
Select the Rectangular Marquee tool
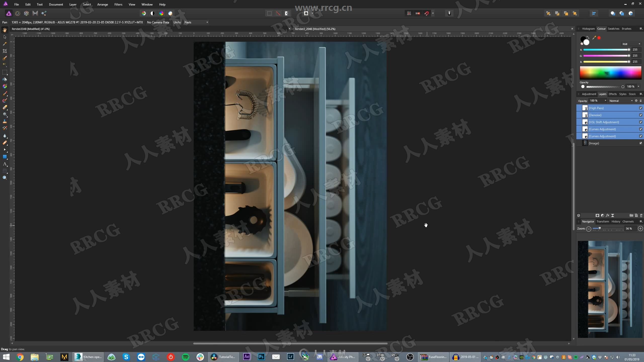[5, 72]
